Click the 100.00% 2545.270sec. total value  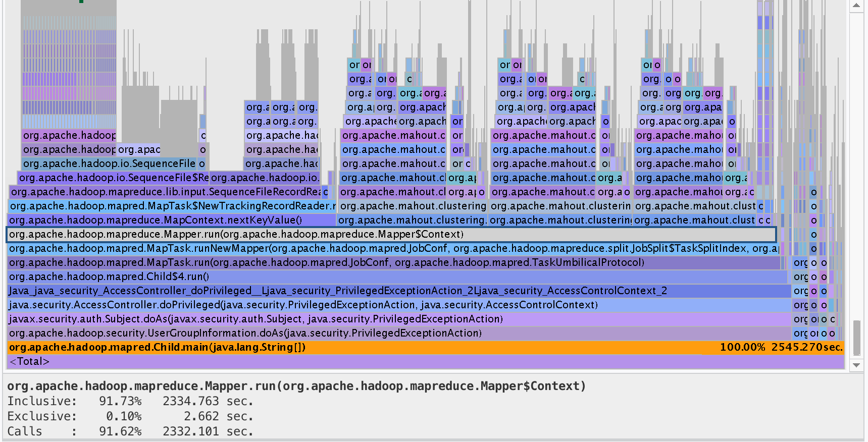(x=781, y=347)
